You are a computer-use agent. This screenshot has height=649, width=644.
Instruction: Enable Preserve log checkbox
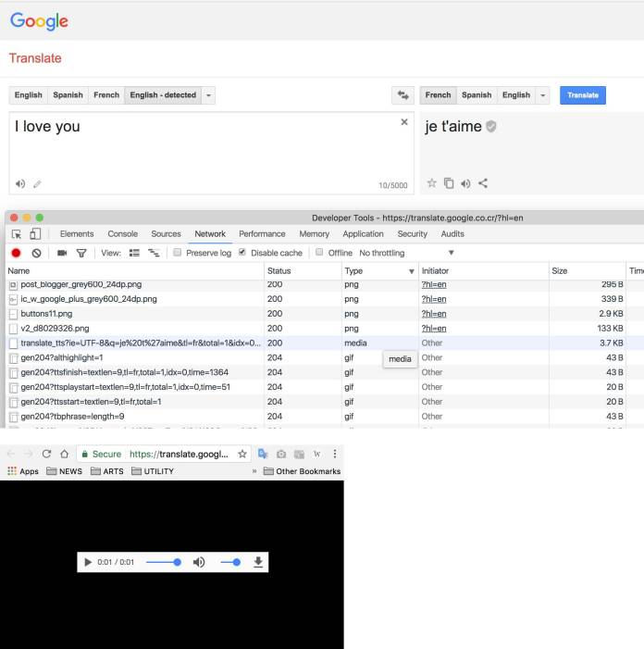(x=177, y=252)
